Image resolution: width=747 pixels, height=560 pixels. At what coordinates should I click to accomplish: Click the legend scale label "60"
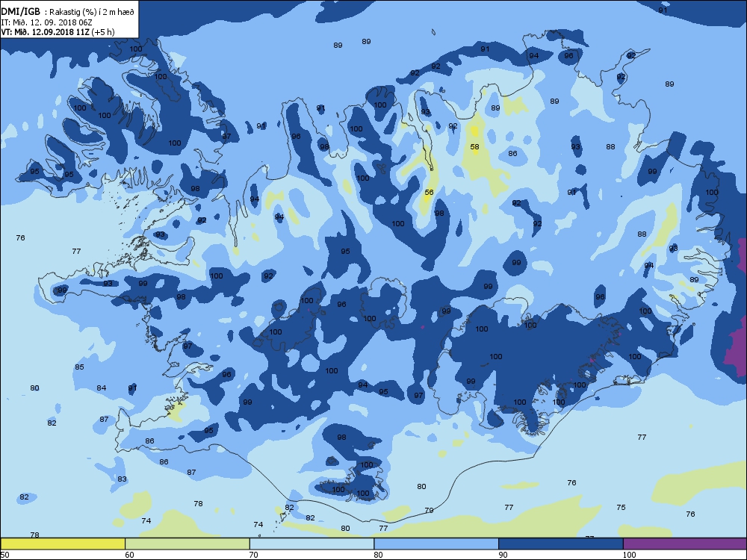(x=129, y=554)
